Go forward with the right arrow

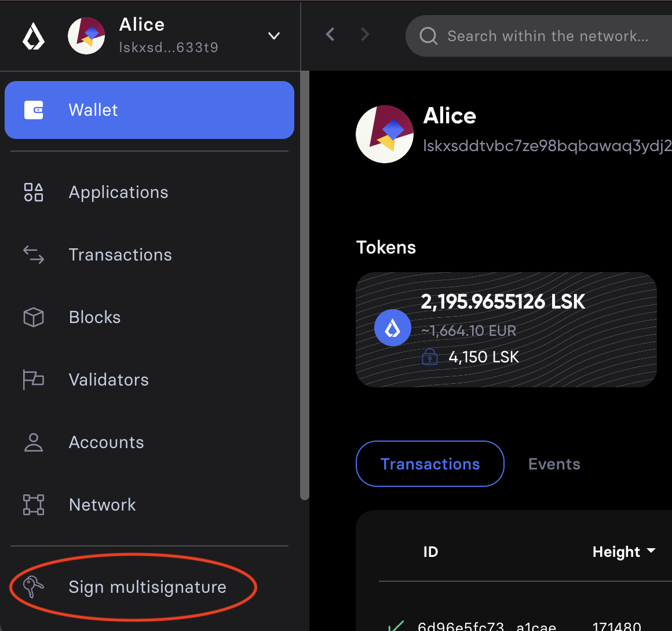365,35
